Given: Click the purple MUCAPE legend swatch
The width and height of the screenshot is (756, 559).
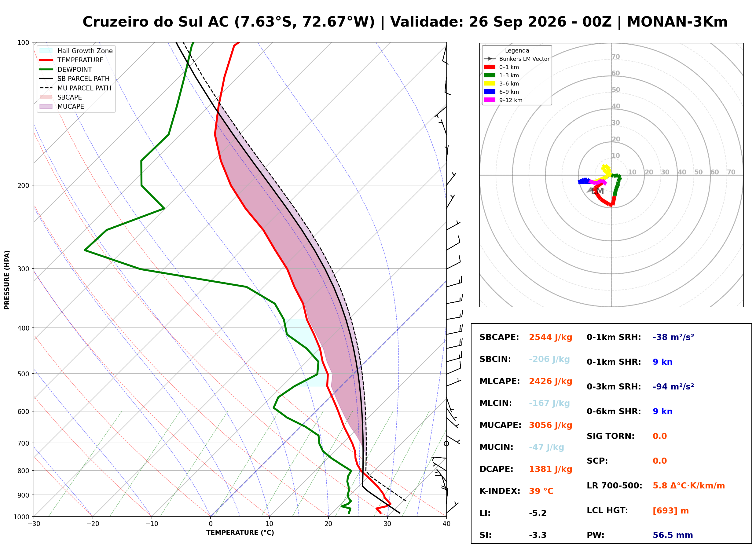Looking at the screenshot, I should coord(46,106).
